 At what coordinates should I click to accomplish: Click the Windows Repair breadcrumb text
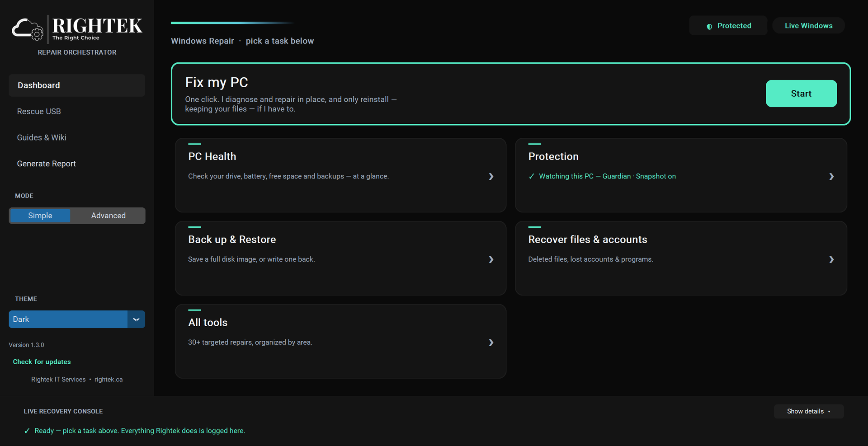[203, 41]
